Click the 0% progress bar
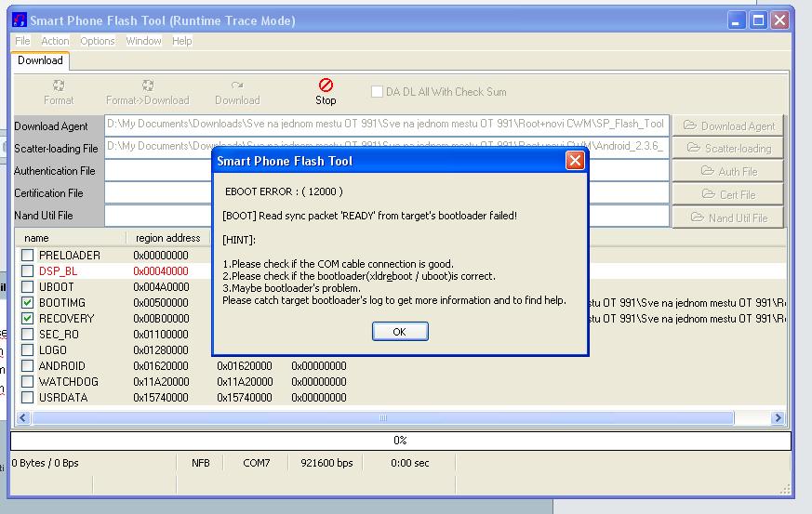Viewport: 812px width, 514px height. 401,441
